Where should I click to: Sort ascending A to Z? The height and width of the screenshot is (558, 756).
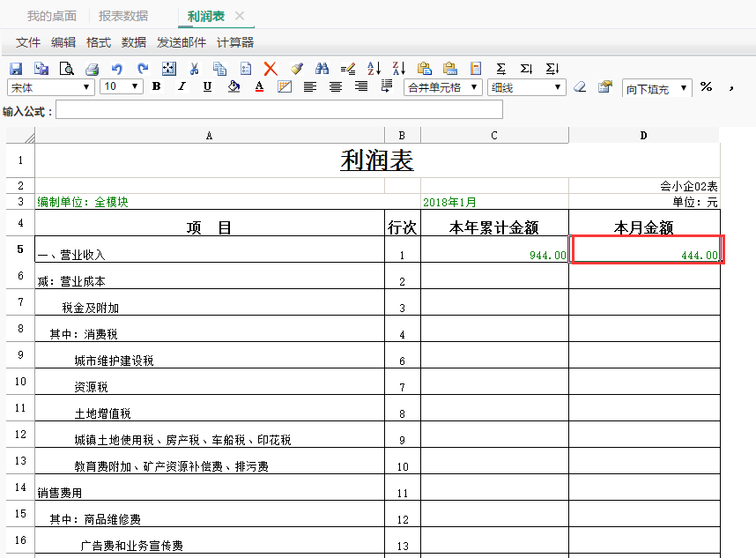374,69
